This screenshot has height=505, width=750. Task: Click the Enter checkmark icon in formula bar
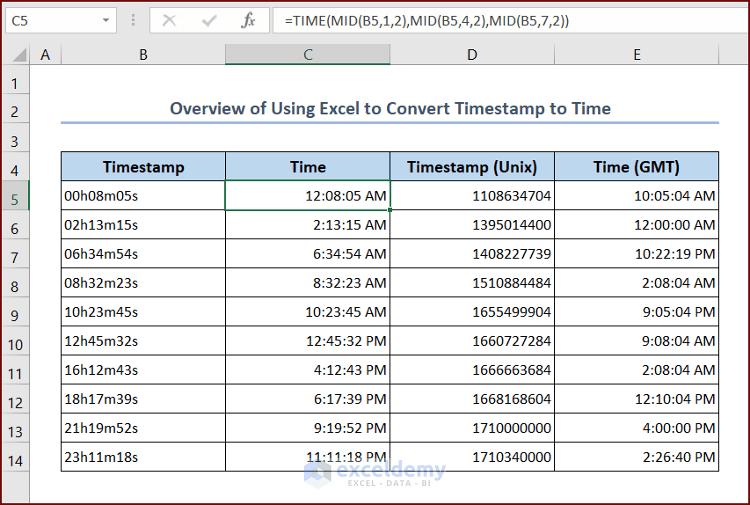click(x=209, y=21)
